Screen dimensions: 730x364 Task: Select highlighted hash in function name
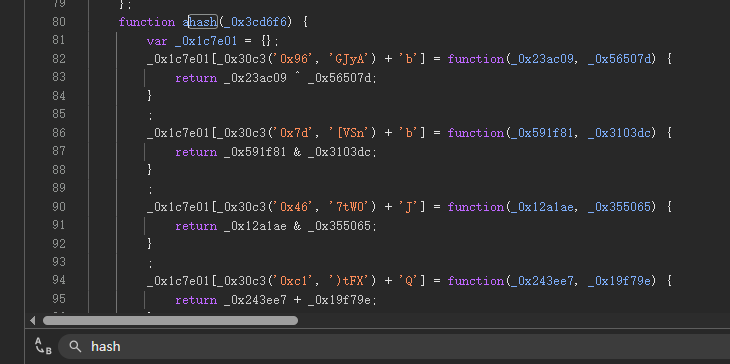(203, 22)
